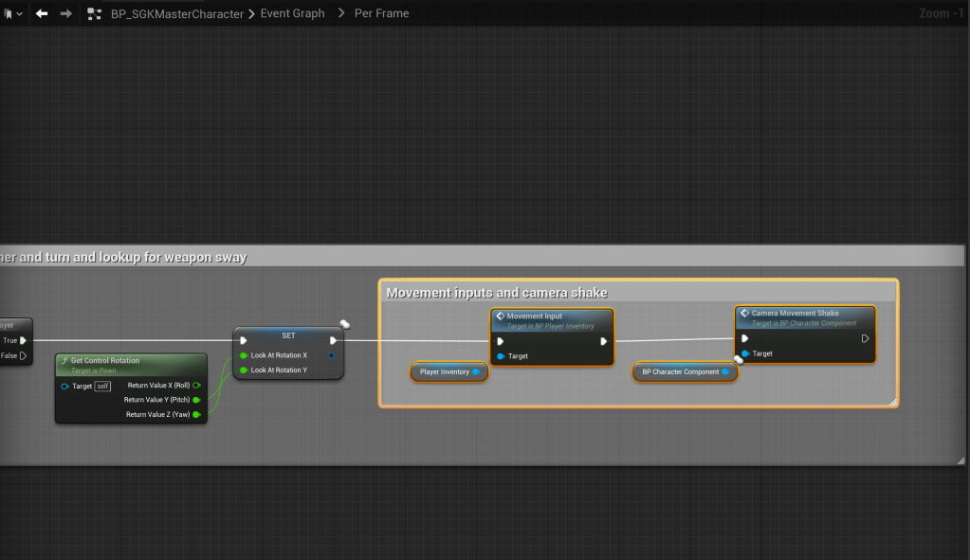The width and height of the screenshot is (970, 560).
Task: Click the blueprint graph icon beside BP_SGKMasterCharacter
Action: (x=94, y=14)
